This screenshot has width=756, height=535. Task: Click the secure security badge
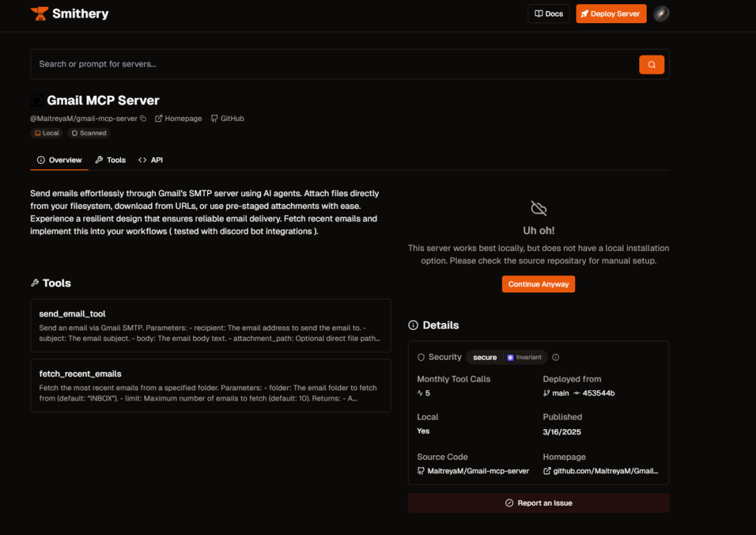click(484, 357)
